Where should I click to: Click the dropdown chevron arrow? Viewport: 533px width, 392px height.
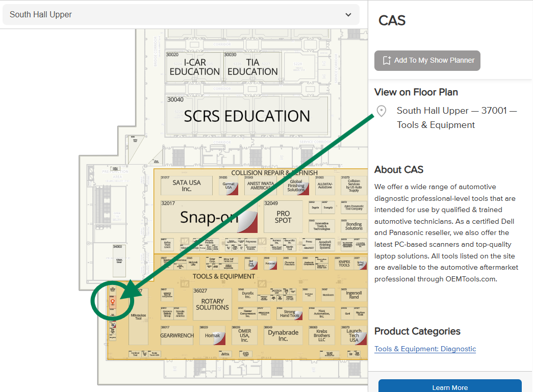click(x=348, y=15)
